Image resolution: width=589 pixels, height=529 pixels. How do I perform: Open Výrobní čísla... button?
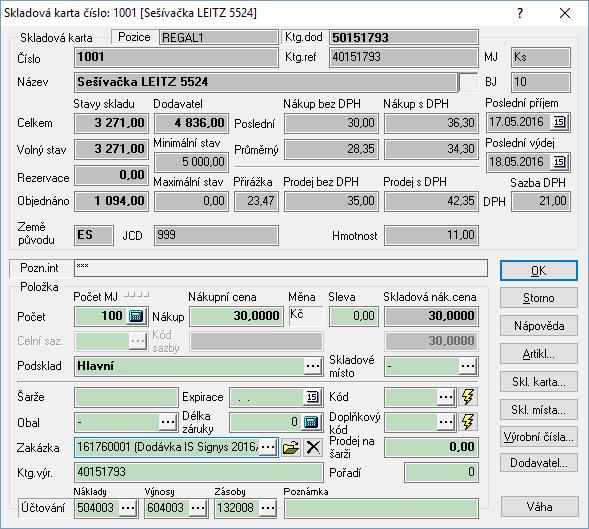tap(539, 437)
